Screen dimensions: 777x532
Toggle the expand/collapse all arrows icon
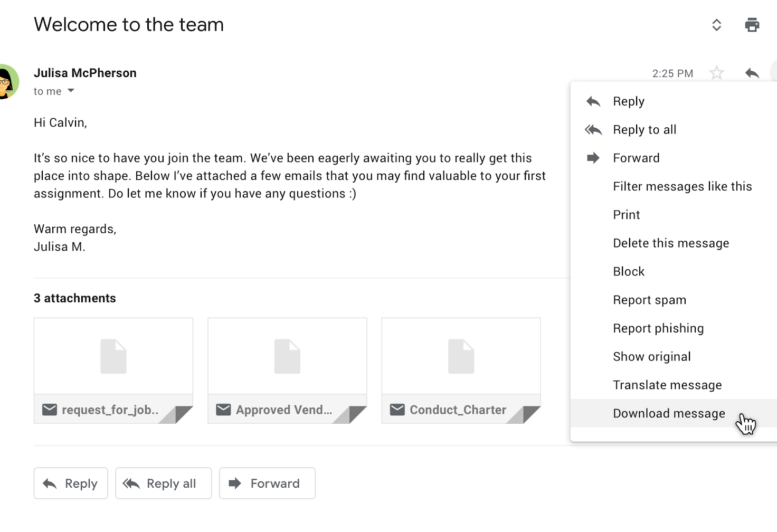(716, 25)
